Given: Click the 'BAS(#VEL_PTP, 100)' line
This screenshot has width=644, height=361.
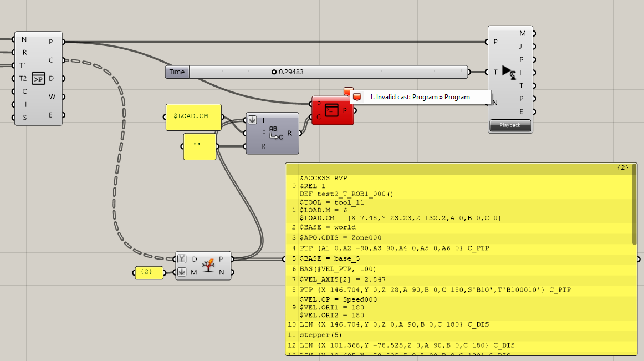Looking at the screenshot, I should point(338,269).
